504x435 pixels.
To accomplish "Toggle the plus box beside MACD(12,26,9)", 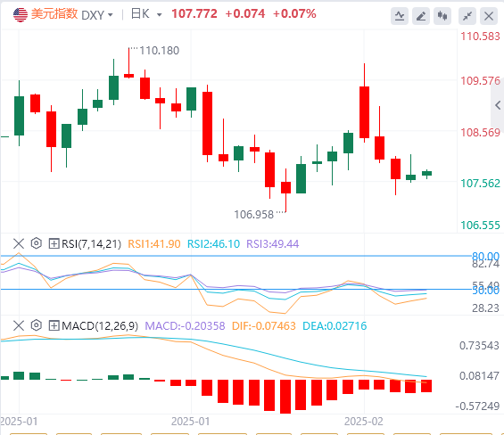I will 54,326.
